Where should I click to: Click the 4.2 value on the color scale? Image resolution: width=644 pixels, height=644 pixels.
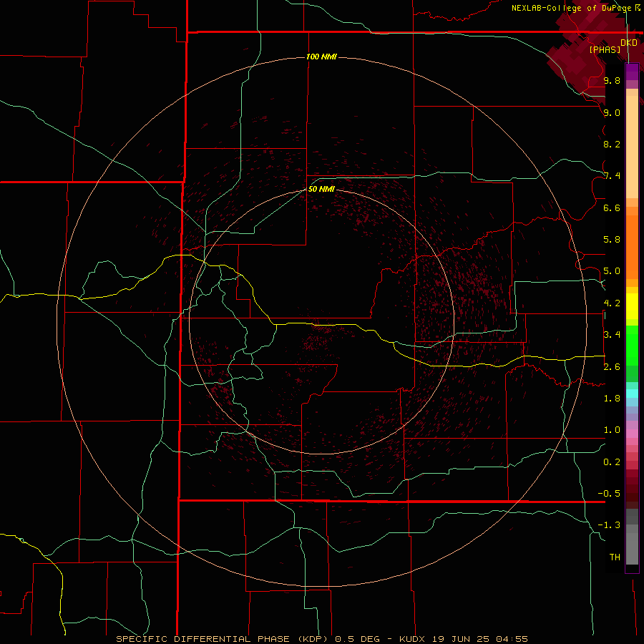click(612, 303)
